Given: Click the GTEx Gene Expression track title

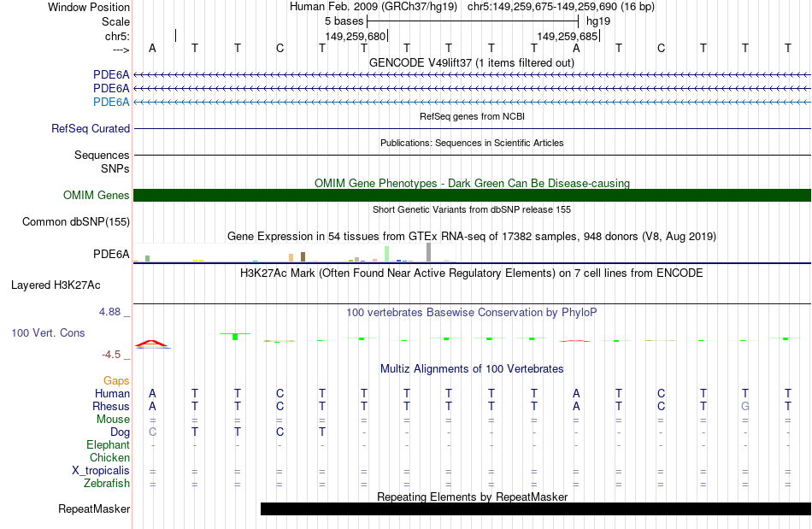Looking at the screenshot, I should 471,237.
